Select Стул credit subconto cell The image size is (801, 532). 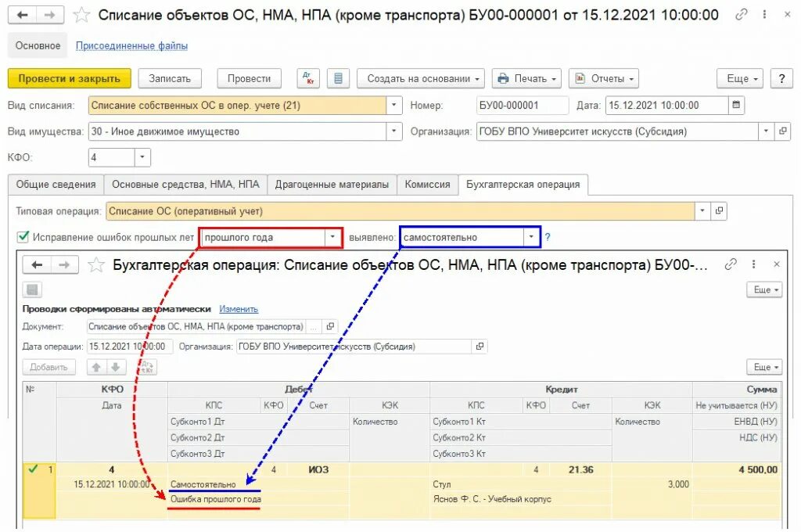(520, 484)
